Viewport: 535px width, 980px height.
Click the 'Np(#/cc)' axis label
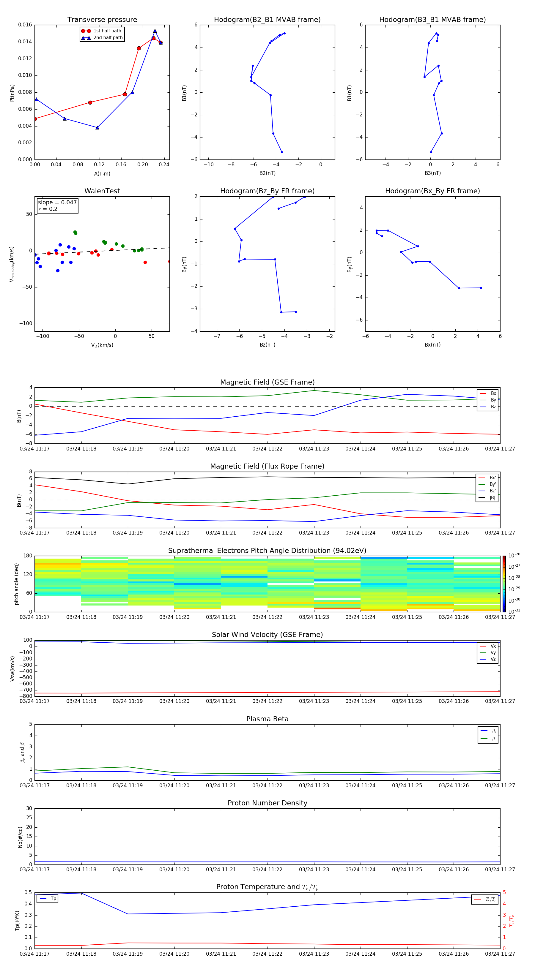coord(20,837)
